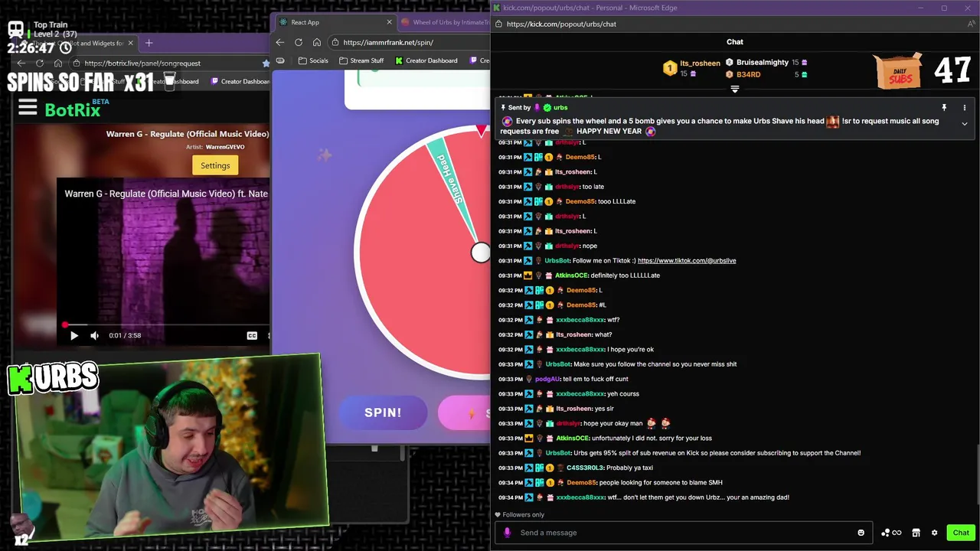Click microphone icon in message box
980x551 pixels.
coord(507,533)
